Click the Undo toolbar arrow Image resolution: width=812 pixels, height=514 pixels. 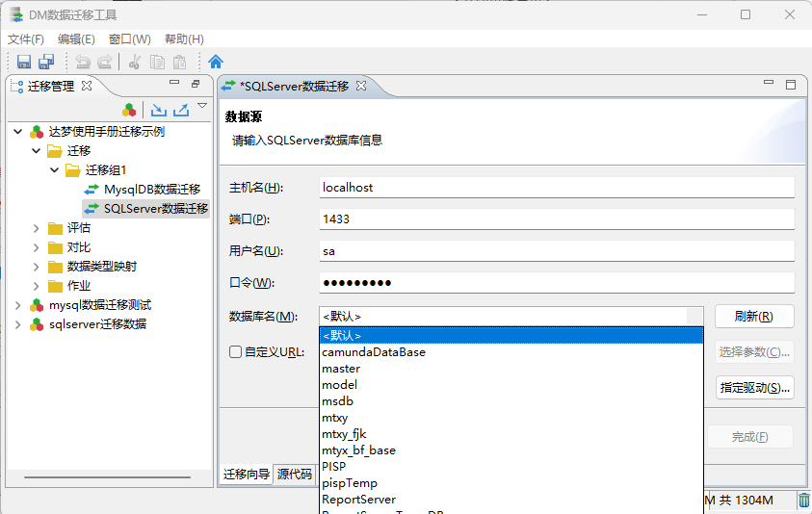pyautogui.click(x=83, y=63)
